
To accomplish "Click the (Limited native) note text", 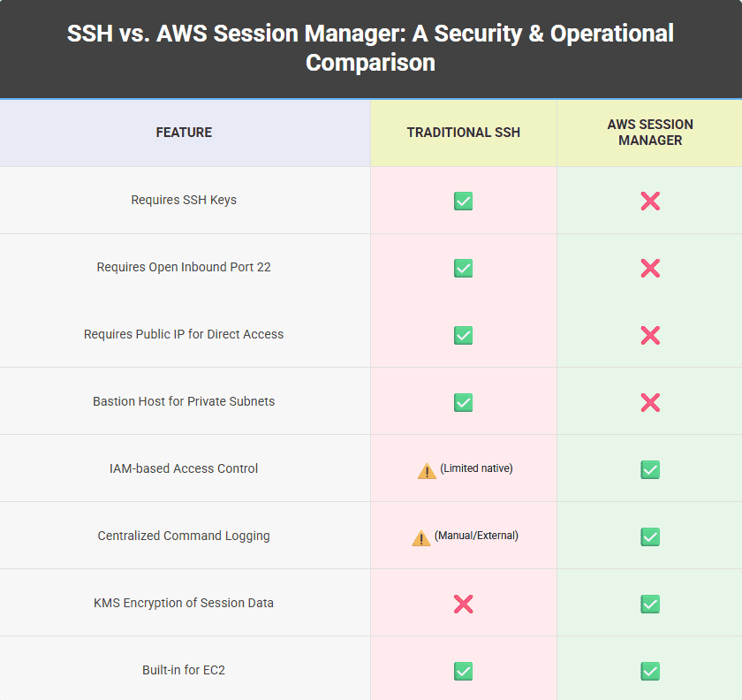I will [x=476, y=468].
